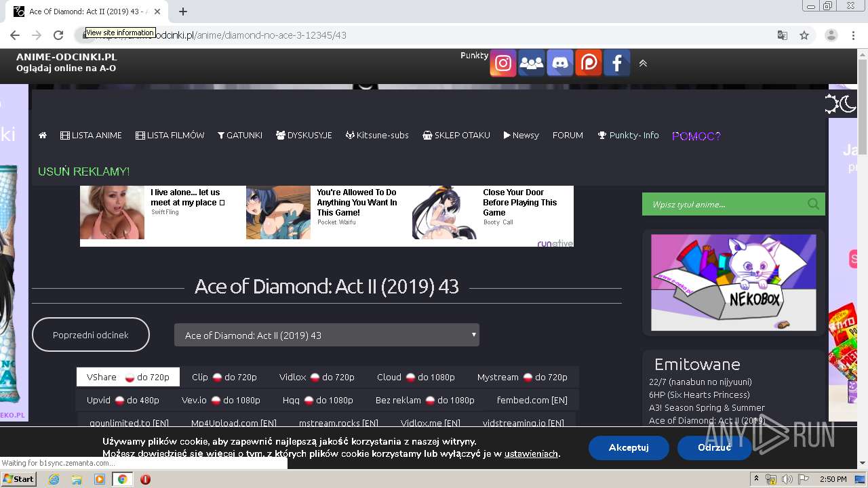Select Vev.io 1080p player tab
This screenshot has width=868, height=488.
(221, 400)
